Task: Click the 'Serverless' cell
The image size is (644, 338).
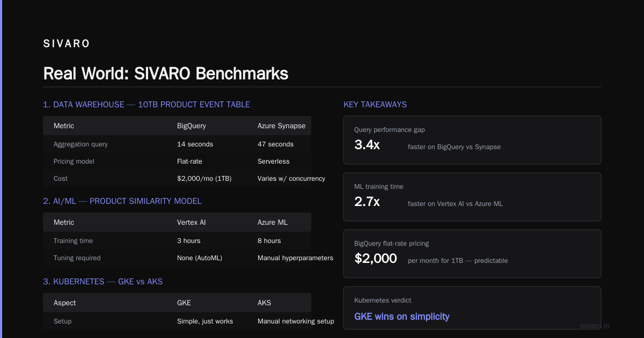Action: click(x=273, y=161)
